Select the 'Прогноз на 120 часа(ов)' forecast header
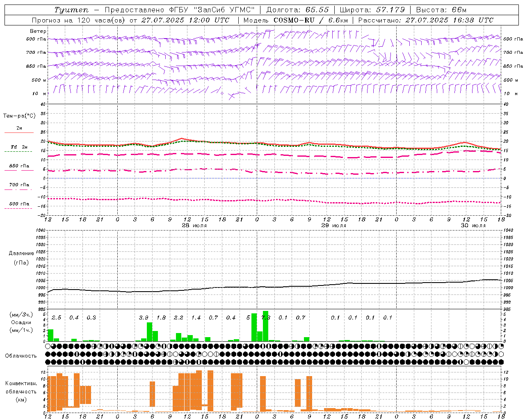This screenshot has height=420, width=525. pos(79,20)
